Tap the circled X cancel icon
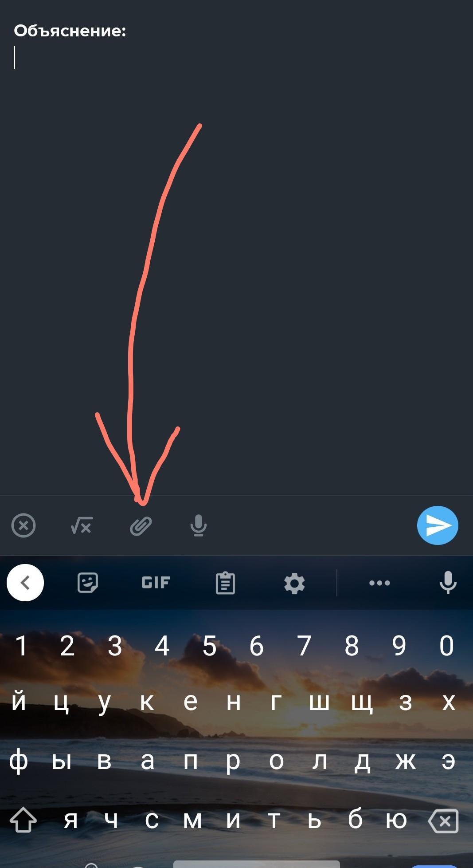 point(23,526)
